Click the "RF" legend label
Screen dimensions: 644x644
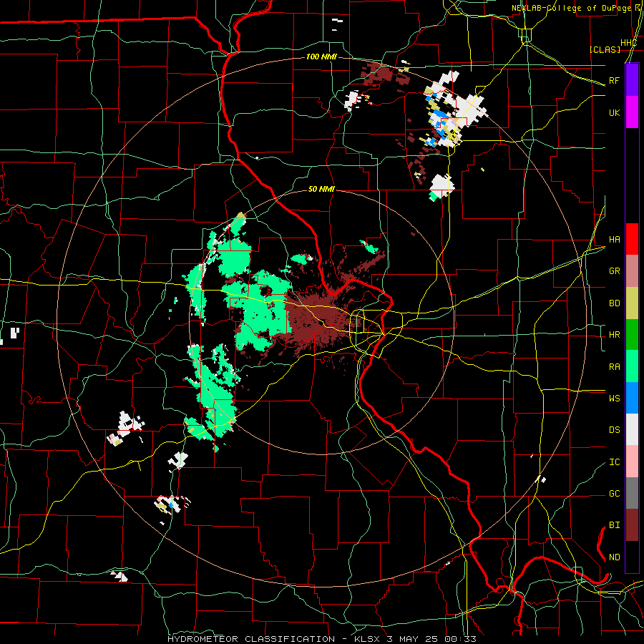pyautogui.click(x=614, y=80)
